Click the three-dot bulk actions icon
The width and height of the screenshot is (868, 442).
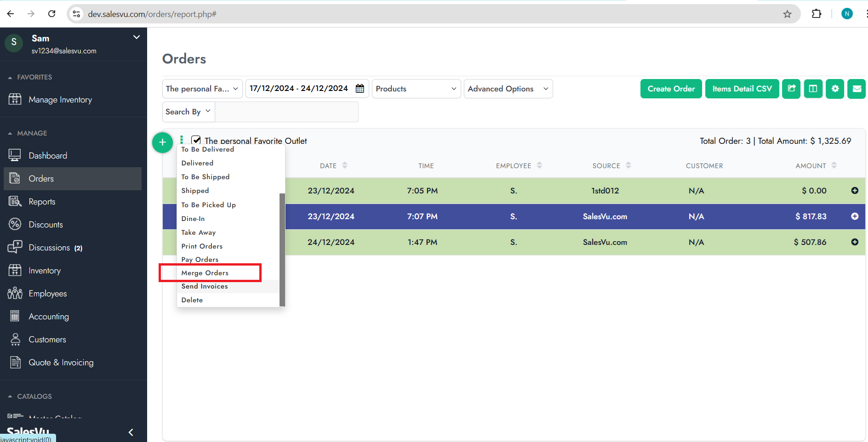coord(182,140)
